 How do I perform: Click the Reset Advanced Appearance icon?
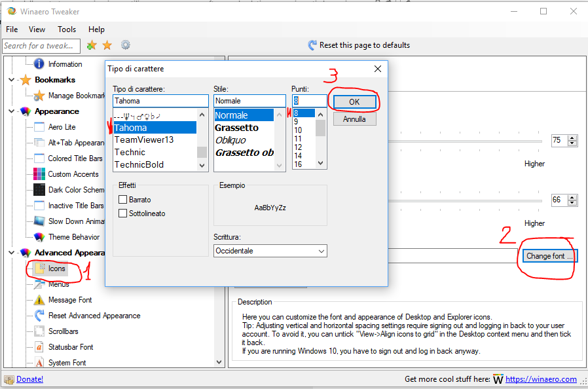(x=39, y=316)
